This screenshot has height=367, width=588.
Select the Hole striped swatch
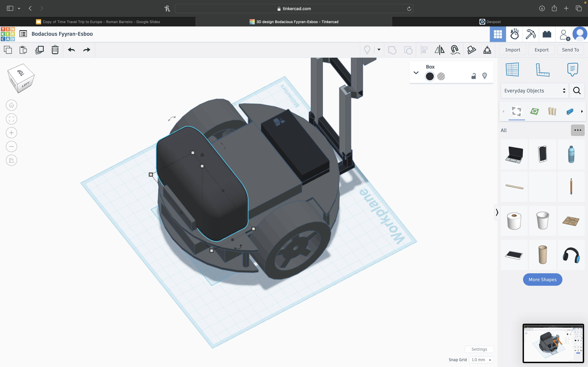tap(441, 77)
